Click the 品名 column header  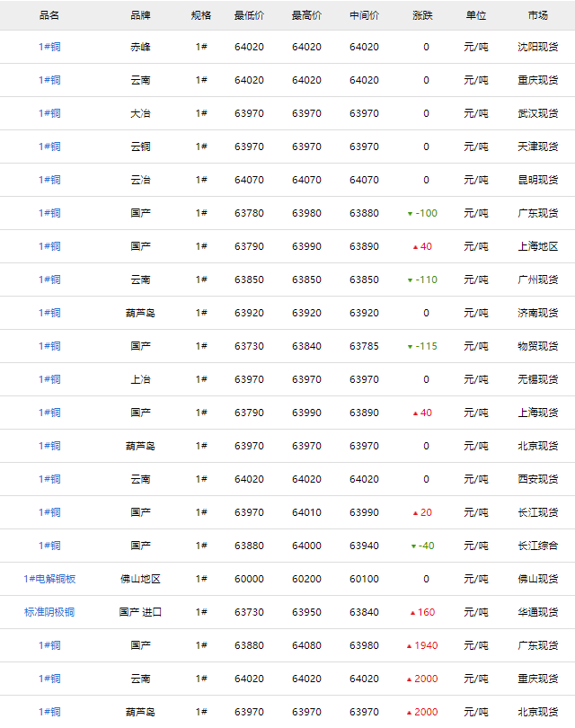pyautogui.click(x=49, y=15)
